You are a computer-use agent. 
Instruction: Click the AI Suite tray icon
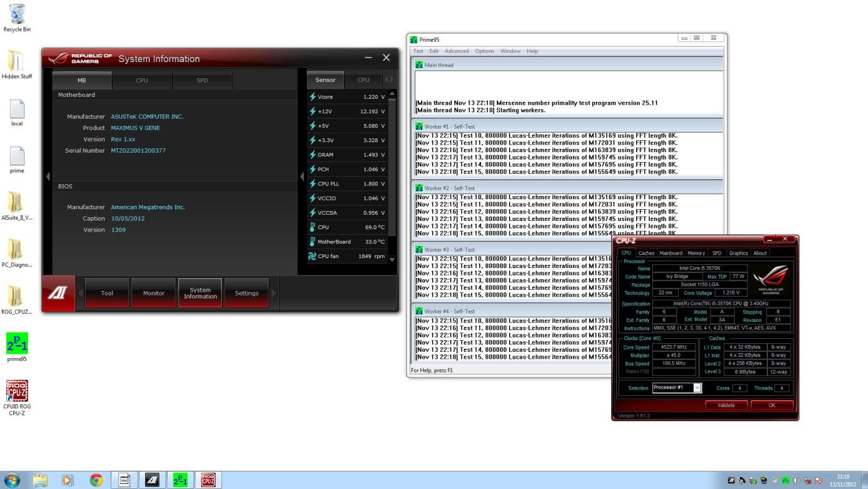pyautogui.click(x=732, y=480)
